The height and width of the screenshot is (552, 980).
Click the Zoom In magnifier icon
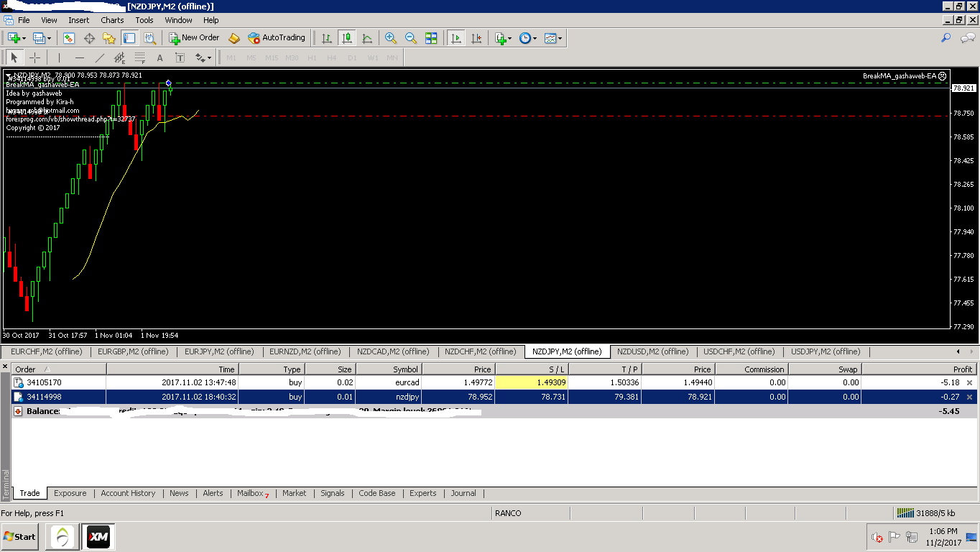click(x=391, y=38)
